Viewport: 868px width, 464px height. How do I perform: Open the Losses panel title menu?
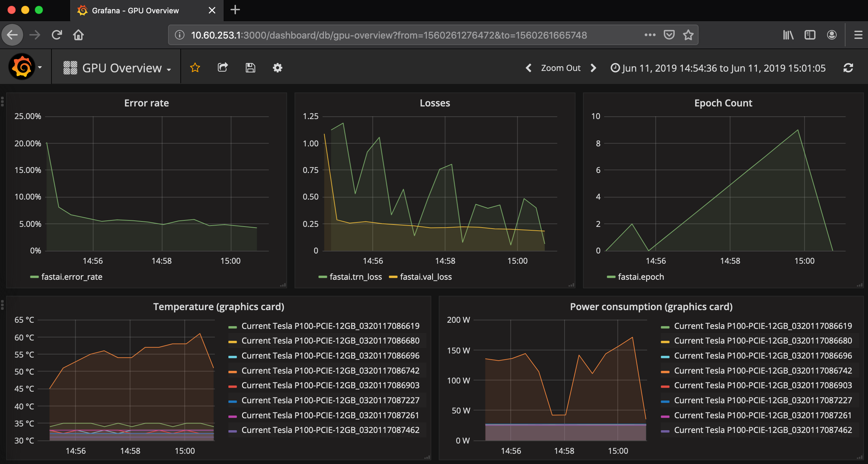coord(435,103)
